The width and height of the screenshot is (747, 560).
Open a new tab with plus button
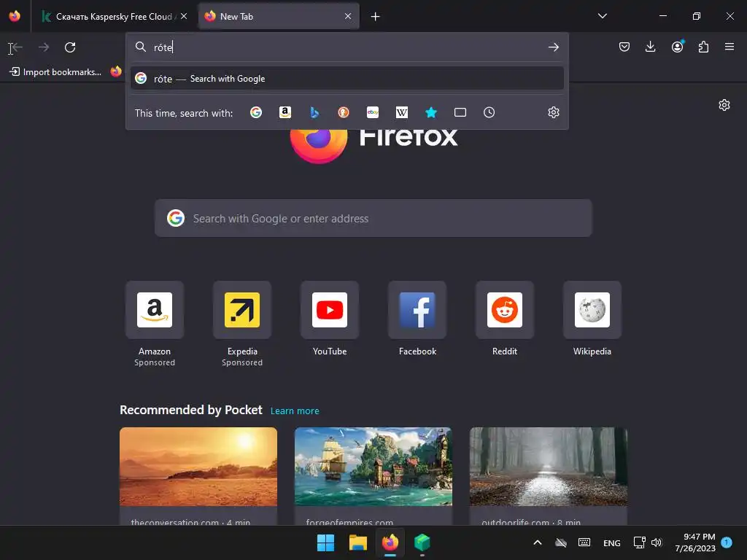pyautogui.click(x=376, y=17)
